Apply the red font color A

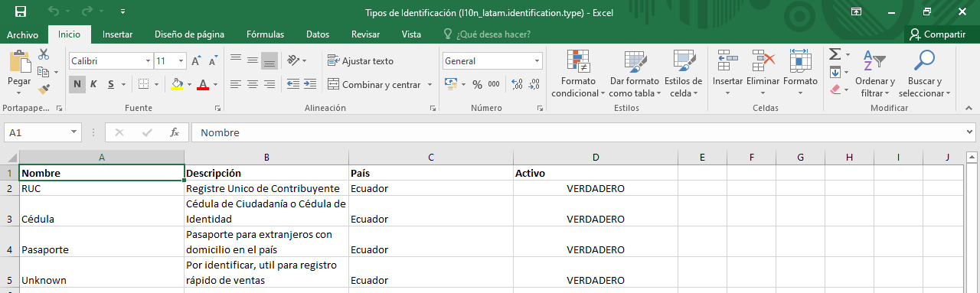click(203, 84)
